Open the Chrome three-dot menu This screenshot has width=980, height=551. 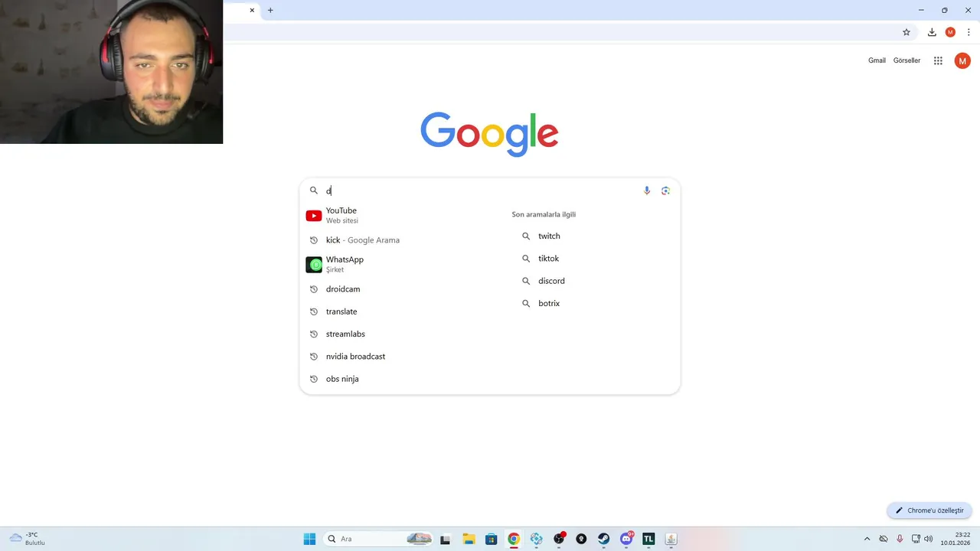click(x=969, y=32)
